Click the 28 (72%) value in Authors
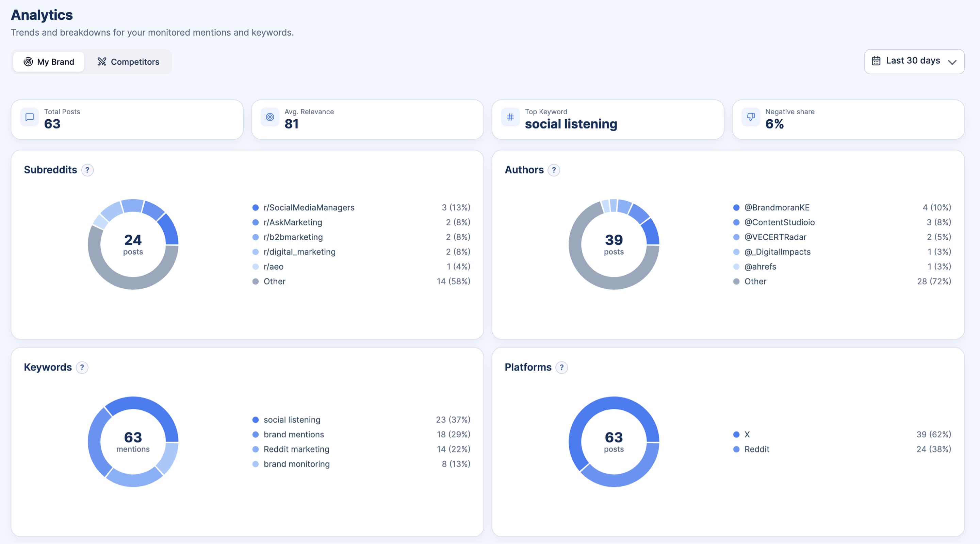Screen dimensions: 980x544 click(x=934, y=282)
